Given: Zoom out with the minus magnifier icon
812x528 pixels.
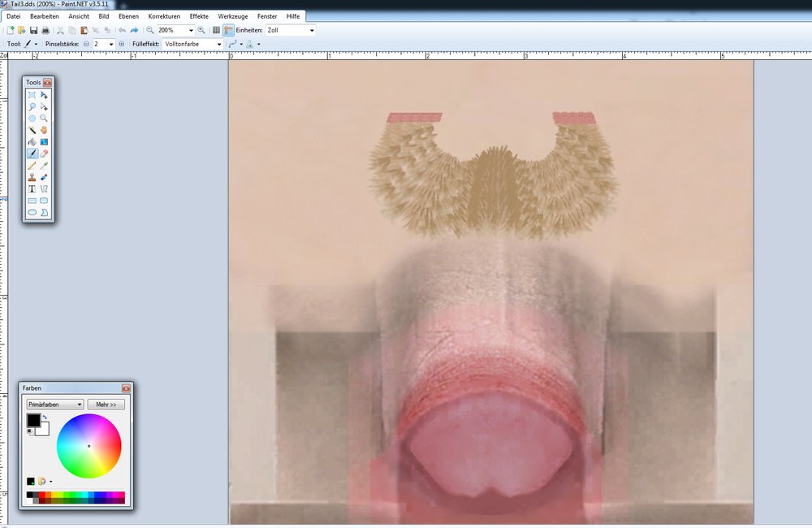Looking at the screenshot, I should [x=150, y=31].
